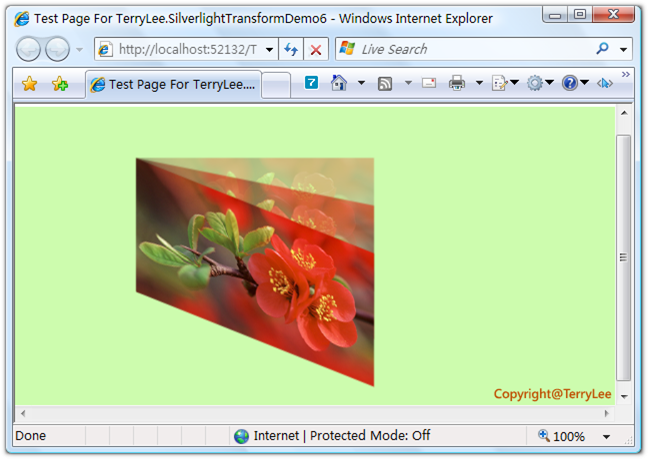Screen dimensions: 648x459
Task: Click the Internet zone globe icon
Action: [x=241, y=436]
